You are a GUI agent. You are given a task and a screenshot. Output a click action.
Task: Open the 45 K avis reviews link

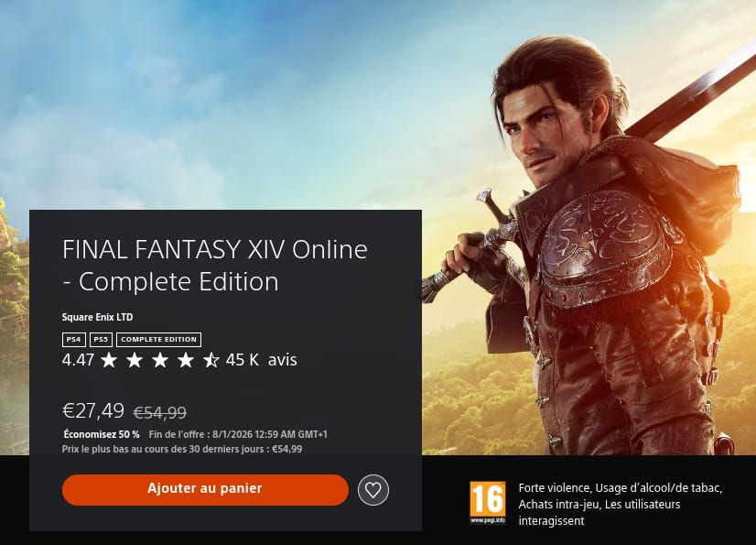point(262,360)
